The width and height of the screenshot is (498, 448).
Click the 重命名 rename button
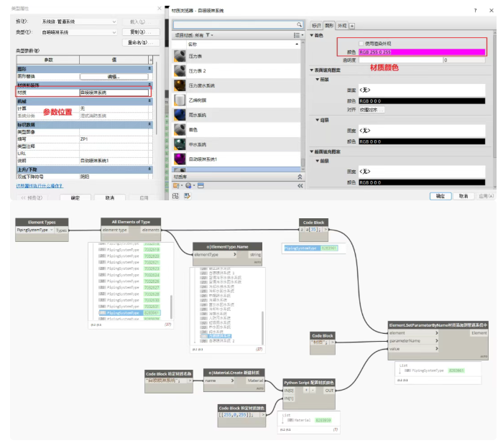point(141,42)
